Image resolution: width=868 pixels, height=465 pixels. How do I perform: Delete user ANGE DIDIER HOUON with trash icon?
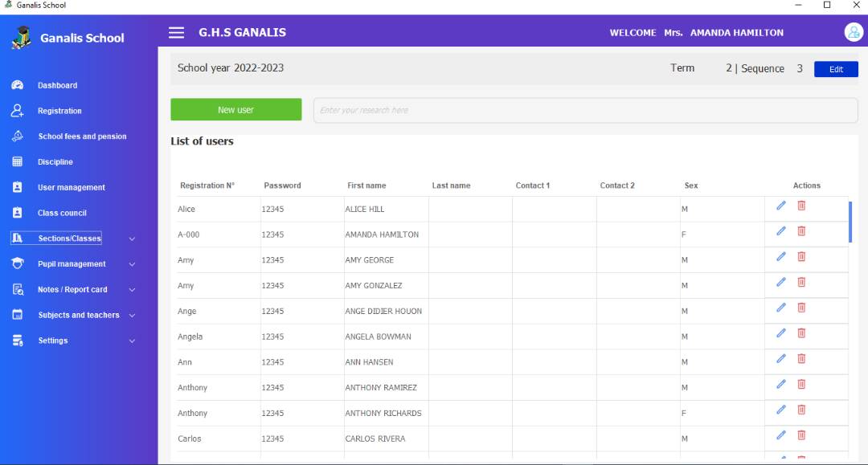pos(801,308)
